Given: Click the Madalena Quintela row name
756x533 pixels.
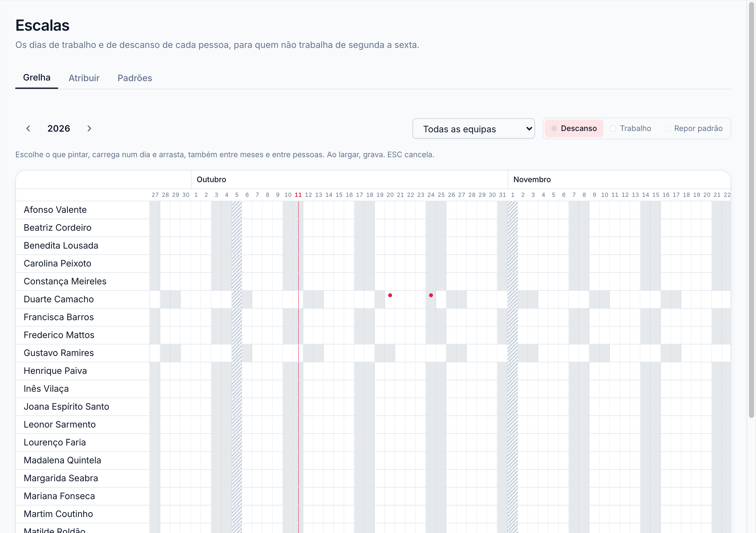Looking at the screenshot, I should pyautogui.click(x=62, y=460).
